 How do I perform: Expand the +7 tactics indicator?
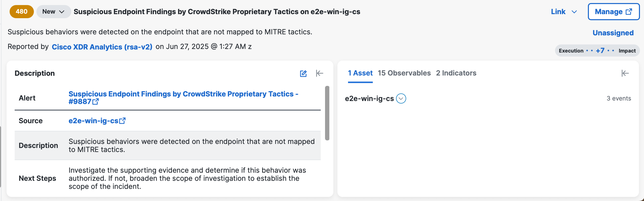[600, 51]
